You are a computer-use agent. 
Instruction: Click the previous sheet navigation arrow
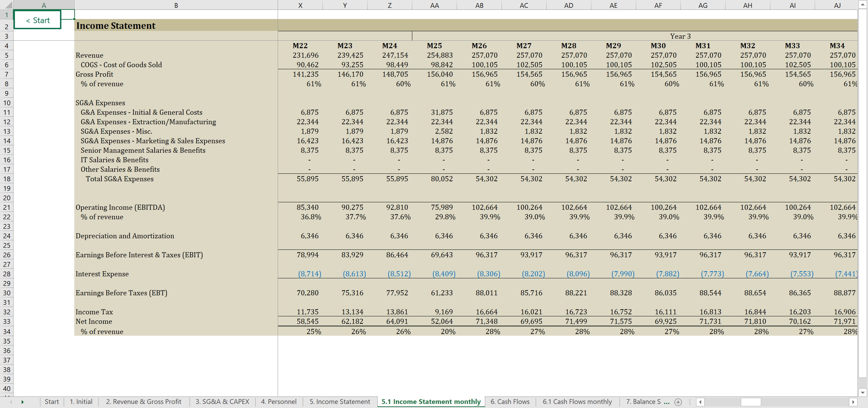tap(11, 402)
